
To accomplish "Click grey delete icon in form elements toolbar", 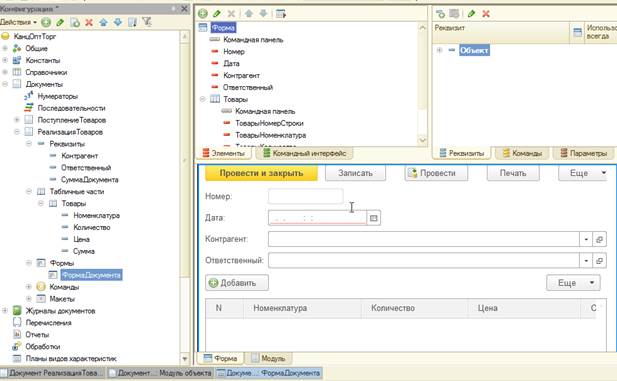I will (x=231, y=14).
